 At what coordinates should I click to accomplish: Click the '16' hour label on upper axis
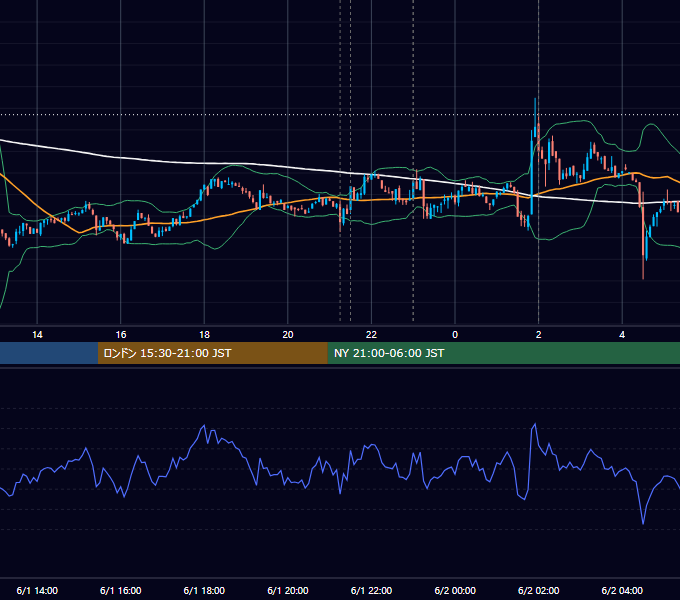point(121,335)
